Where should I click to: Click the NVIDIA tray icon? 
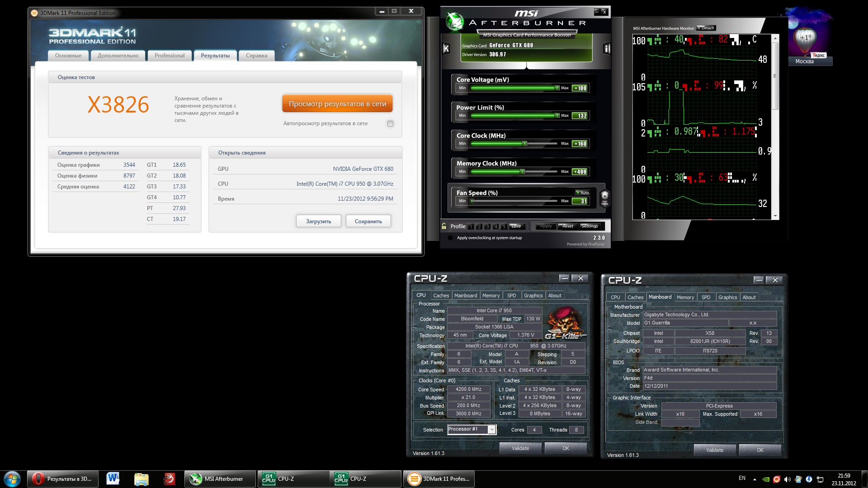(x=766, y=479)
